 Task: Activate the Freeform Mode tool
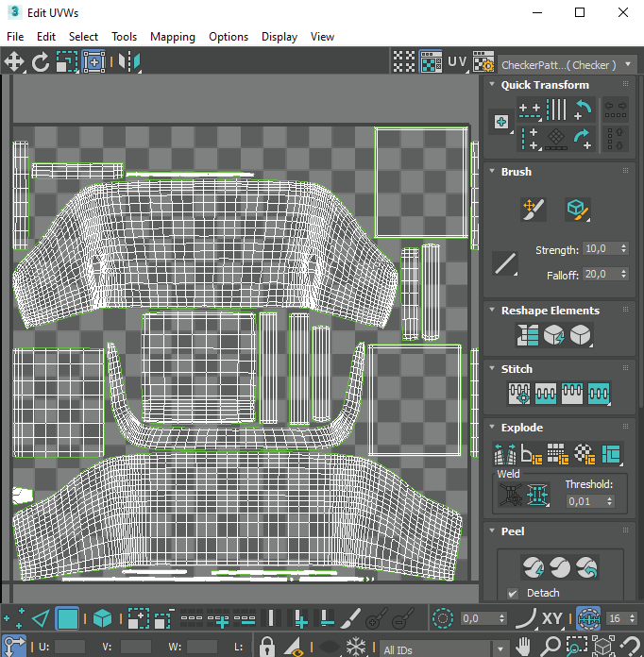[x=93, y=62]
